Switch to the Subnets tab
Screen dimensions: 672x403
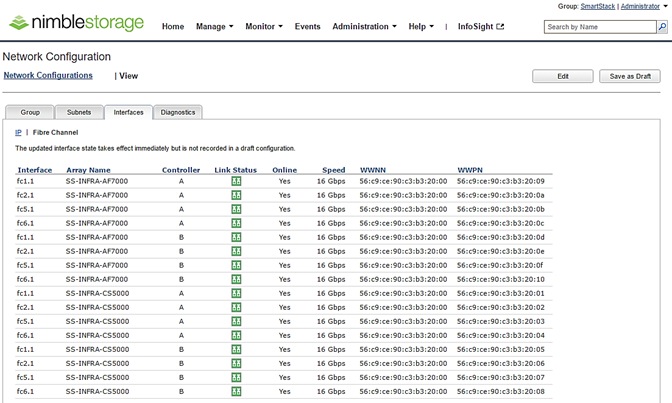[79, 112]
